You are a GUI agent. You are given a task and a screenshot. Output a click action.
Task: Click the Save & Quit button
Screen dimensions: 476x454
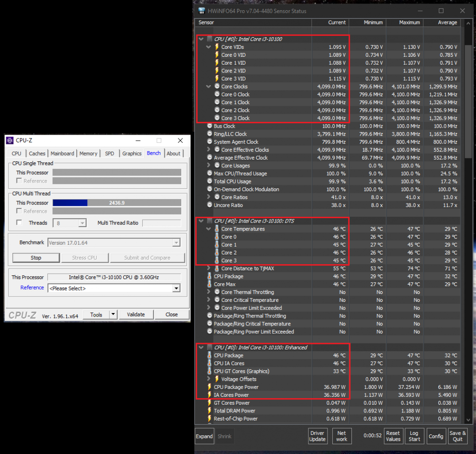pos(457,436)
